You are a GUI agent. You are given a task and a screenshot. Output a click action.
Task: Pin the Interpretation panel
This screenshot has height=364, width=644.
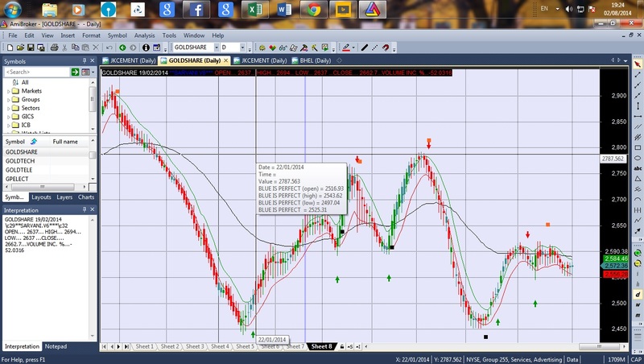[x=85, y=209]
